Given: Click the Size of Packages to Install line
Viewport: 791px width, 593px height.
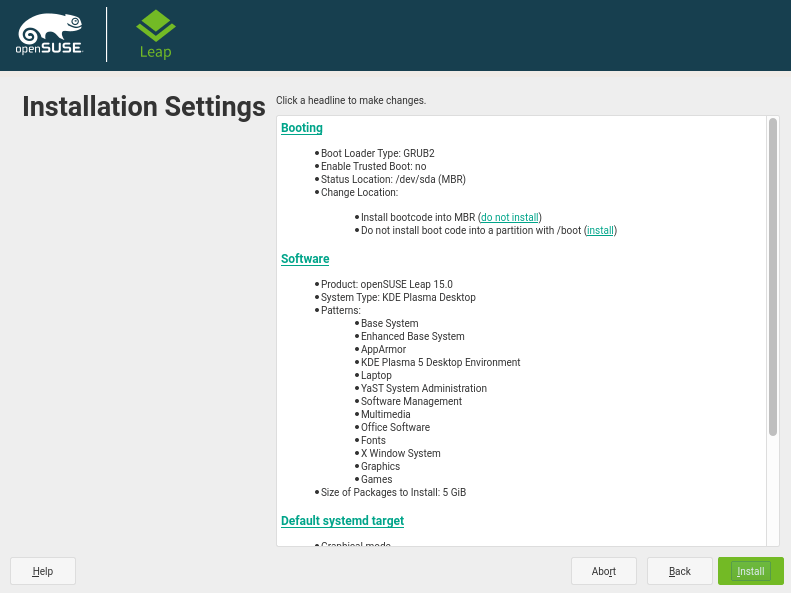Looking at the screenshot, I should tap(393, 492).
